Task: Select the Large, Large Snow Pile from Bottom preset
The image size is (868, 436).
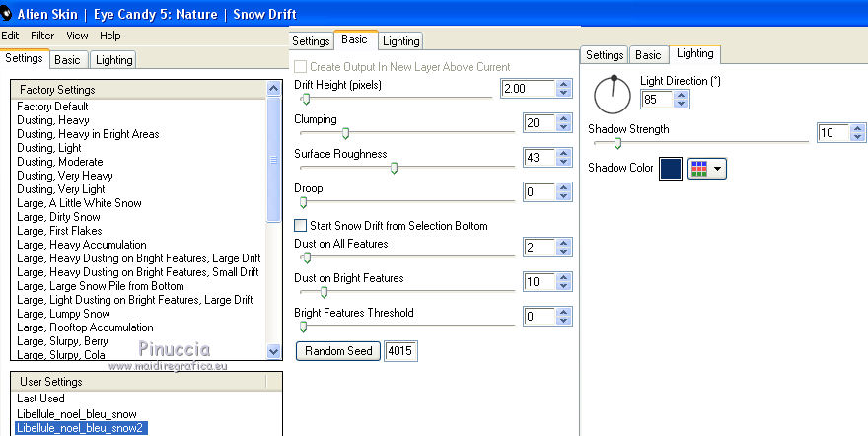Action: point(101,286)
